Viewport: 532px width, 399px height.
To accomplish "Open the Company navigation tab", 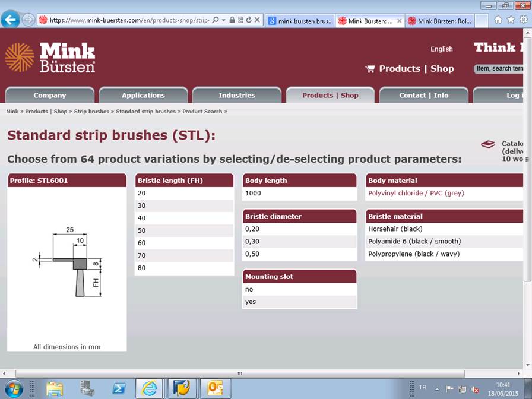I will 50,95.
